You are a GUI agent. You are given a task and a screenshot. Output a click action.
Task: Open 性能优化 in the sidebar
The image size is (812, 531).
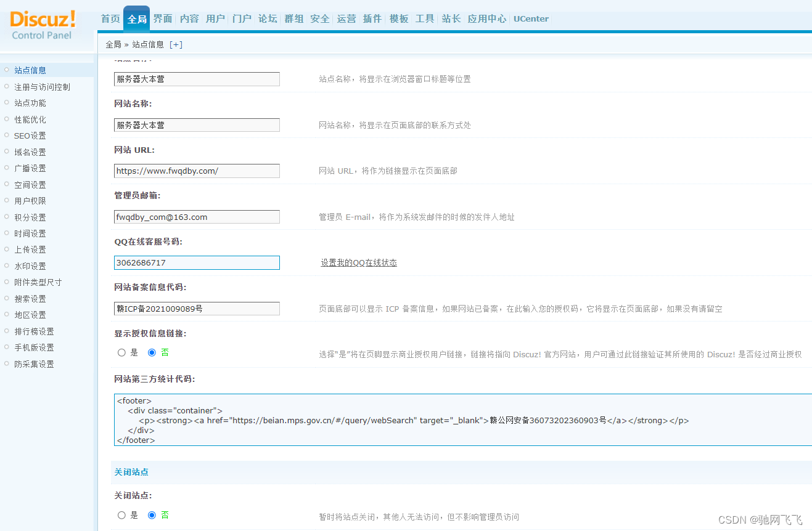(x=30, y=120)
